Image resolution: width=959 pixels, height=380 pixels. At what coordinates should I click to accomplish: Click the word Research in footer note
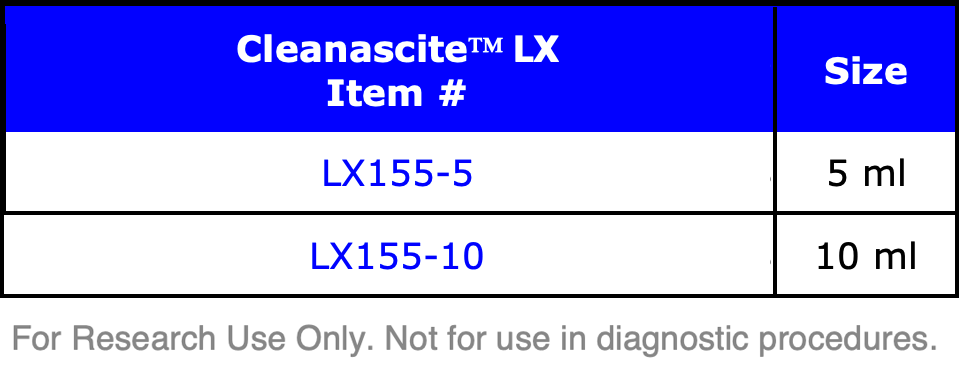pos(144,338)
